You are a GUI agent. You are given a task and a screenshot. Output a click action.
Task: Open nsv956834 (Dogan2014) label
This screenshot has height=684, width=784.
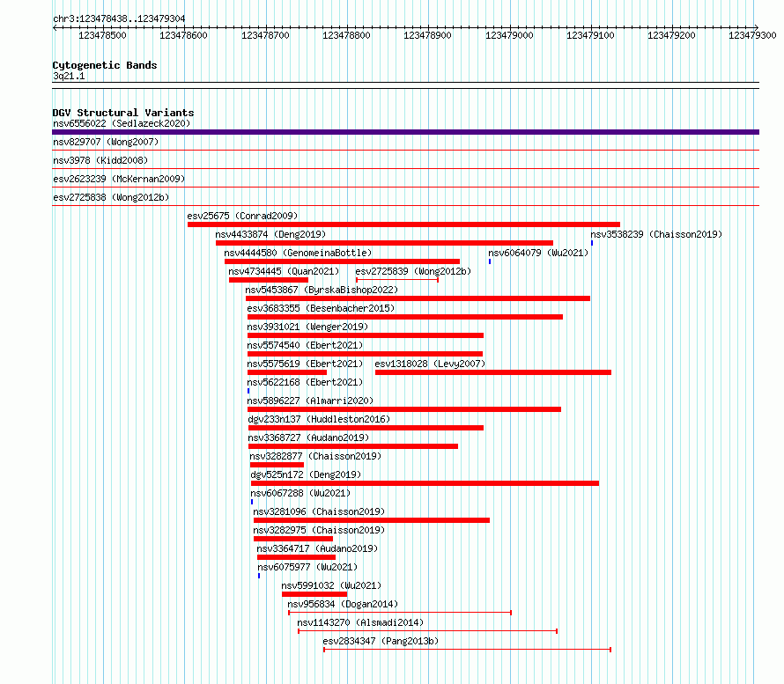343,604
